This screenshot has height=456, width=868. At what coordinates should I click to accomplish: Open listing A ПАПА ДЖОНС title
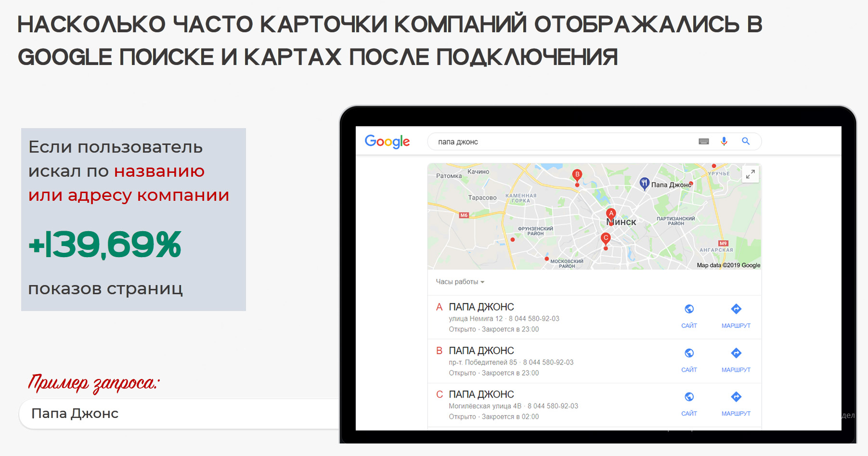pyautogui.click(x=481, y=307)
